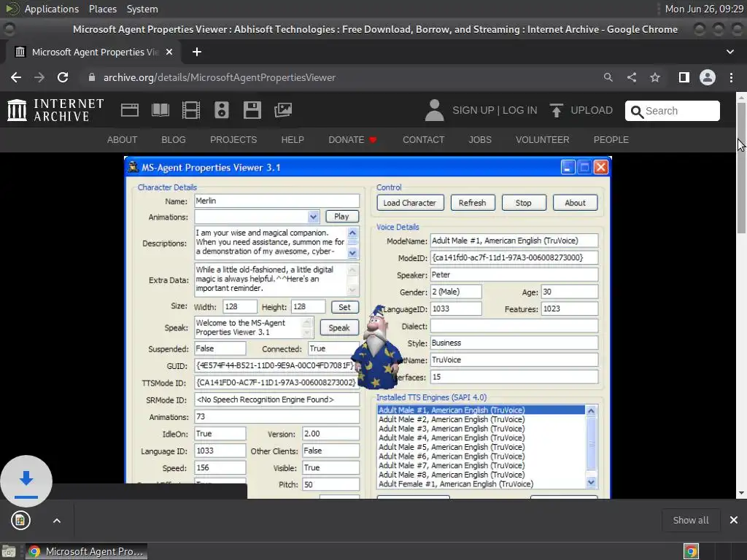The height and width of the screenshot is (560, 747).
Task: Go to the ABOUT nav link
Action: (x=122, y=139)
